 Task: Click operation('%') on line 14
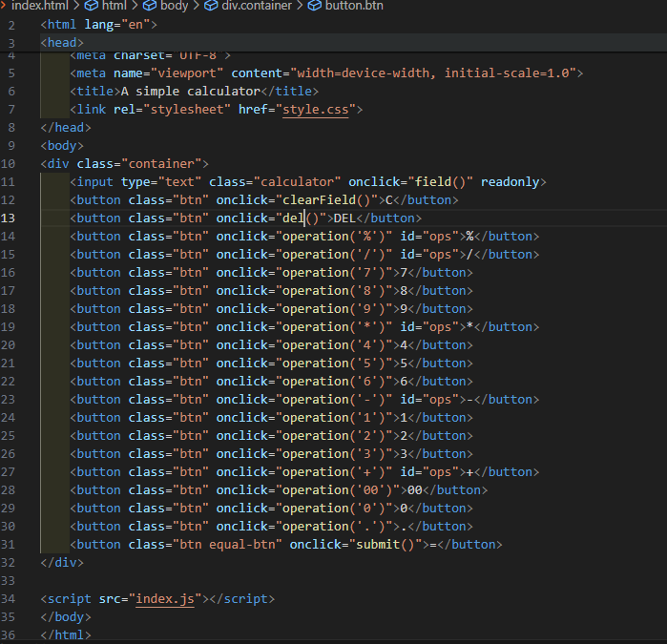click(x=334, y=237)
